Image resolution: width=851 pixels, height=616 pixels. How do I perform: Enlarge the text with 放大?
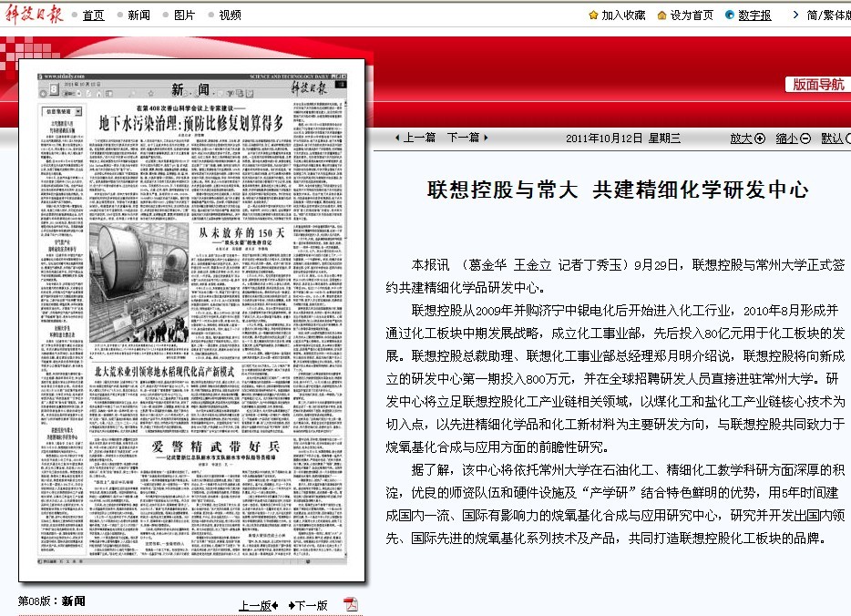pos(742,139)
